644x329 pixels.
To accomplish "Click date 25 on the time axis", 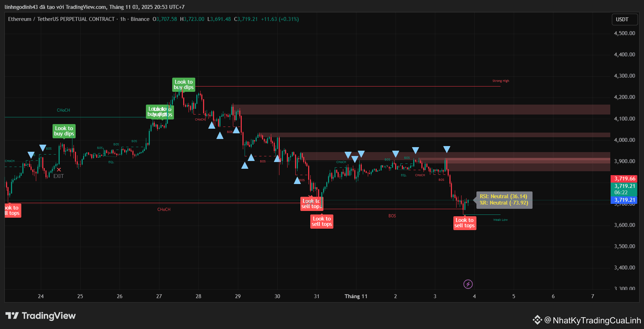I will click(x=80, y=296).
